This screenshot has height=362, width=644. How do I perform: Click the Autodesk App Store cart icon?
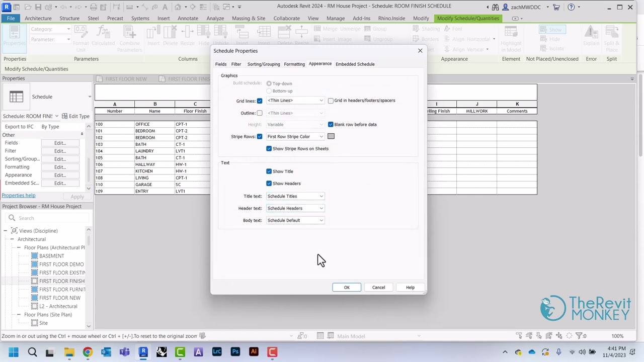pyautogui.click(x=556, y=7)
